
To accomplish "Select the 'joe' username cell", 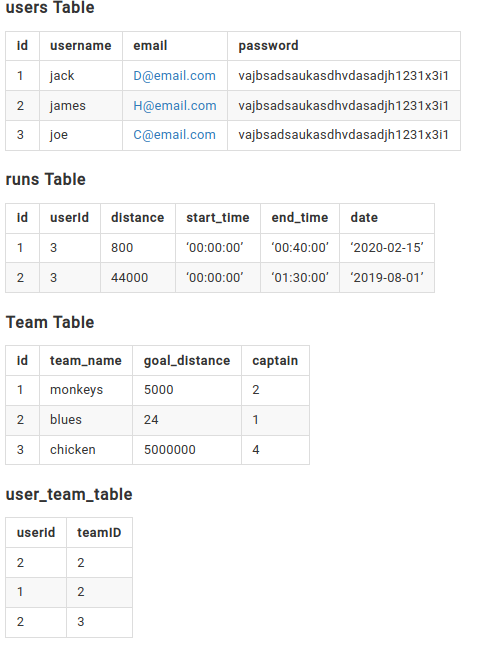I will coord(81,135).
